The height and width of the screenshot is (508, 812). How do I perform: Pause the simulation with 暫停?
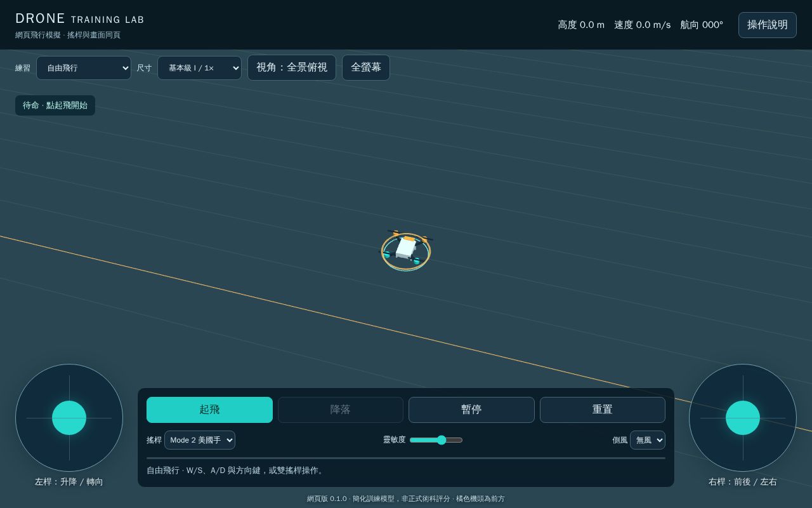(x=471, y=410)
